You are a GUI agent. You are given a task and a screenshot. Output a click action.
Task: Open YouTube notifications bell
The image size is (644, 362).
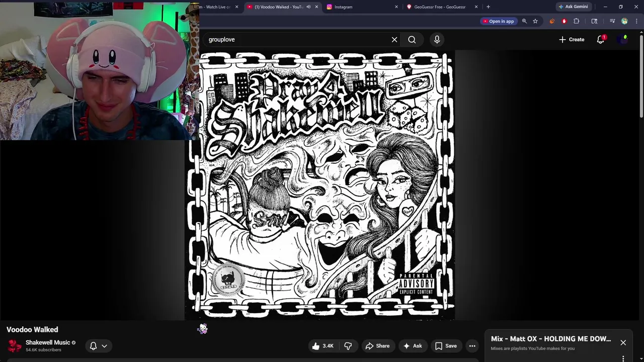(x=601, y=40)
